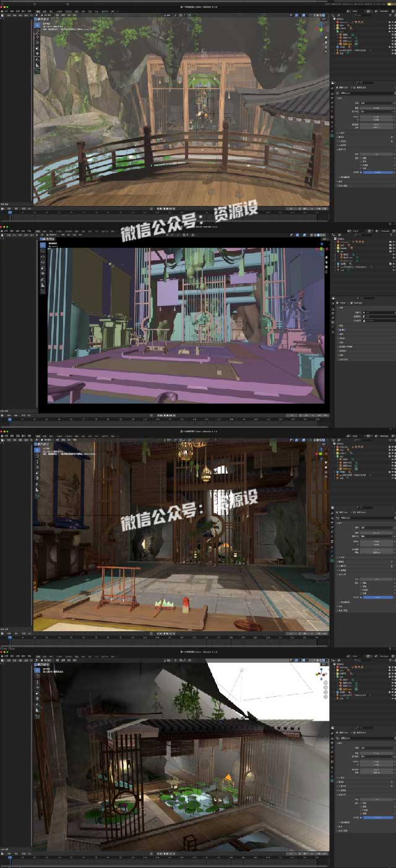Screen dimensions: 396x868
Task: Choose the Measure tool in top Blender window
Action: click(x=37, y=66)
